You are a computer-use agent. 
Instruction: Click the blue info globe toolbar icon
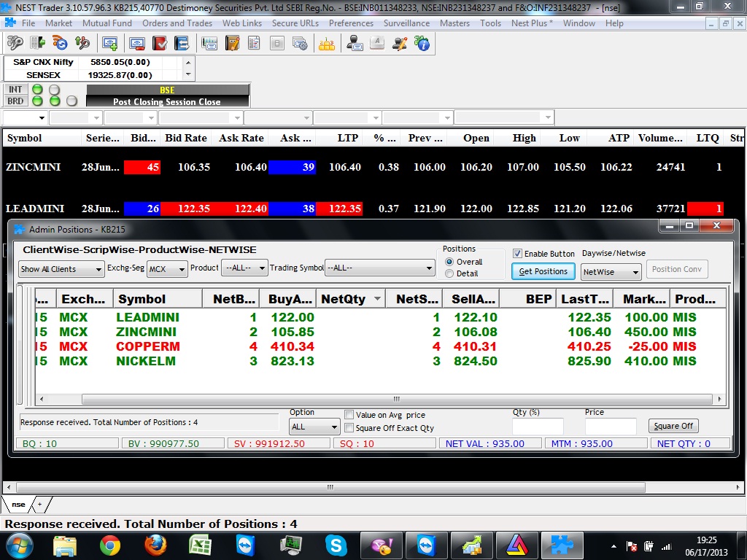[422, 43]
